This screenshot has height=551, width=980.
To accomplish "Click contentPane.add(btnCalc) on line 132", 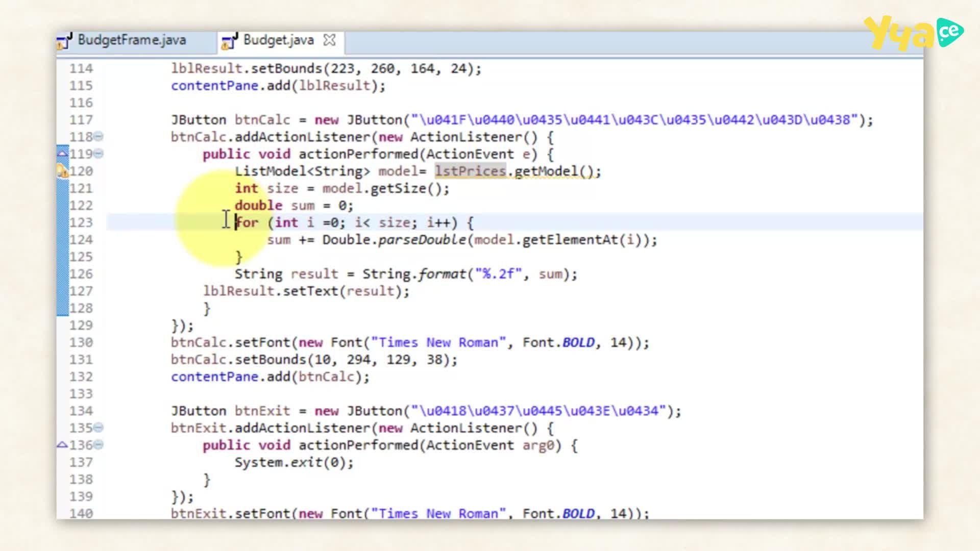I will (x=270, y=377).
